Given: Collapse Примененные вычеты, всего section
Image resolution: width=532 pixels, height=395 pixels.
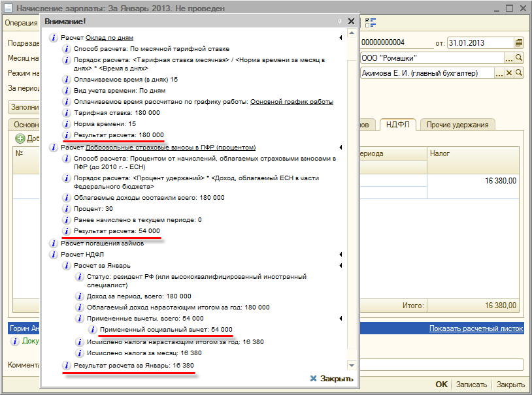Looking at the screenshot, I should (341, 318).
